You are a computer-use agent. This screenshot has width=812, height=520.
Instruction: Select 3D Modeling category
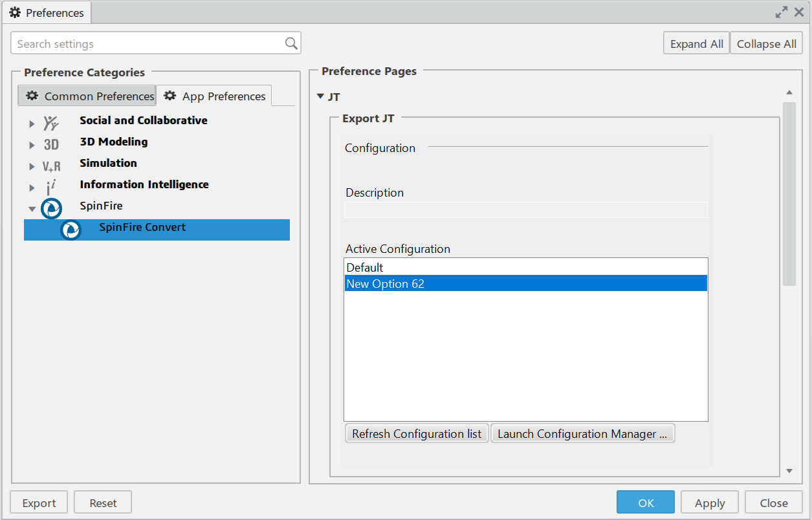[x=114, y=142]
